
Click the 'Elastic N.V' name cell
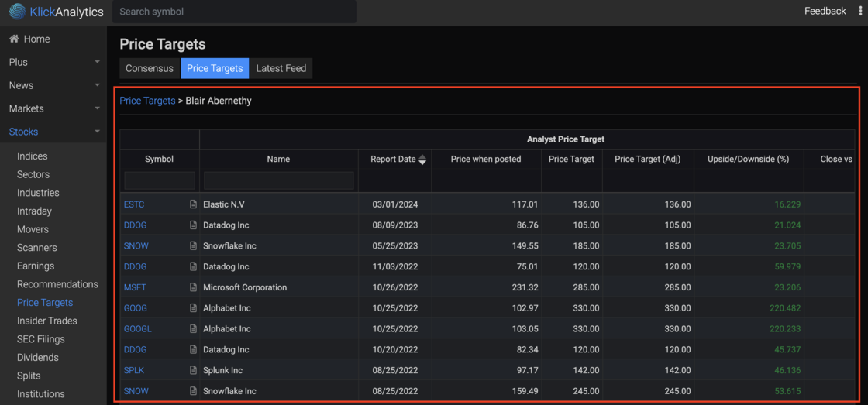[x=224, y=204]
